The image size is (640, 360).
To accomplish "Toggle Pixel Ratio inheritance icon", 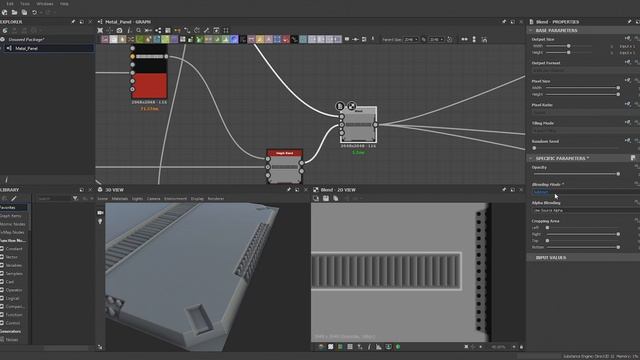I will 627,104.
